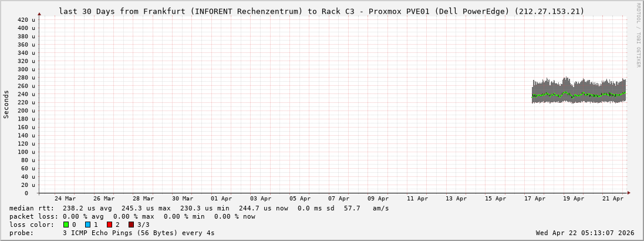
Task: Click the green loss color swatch for 0
Action: (66, 225)
